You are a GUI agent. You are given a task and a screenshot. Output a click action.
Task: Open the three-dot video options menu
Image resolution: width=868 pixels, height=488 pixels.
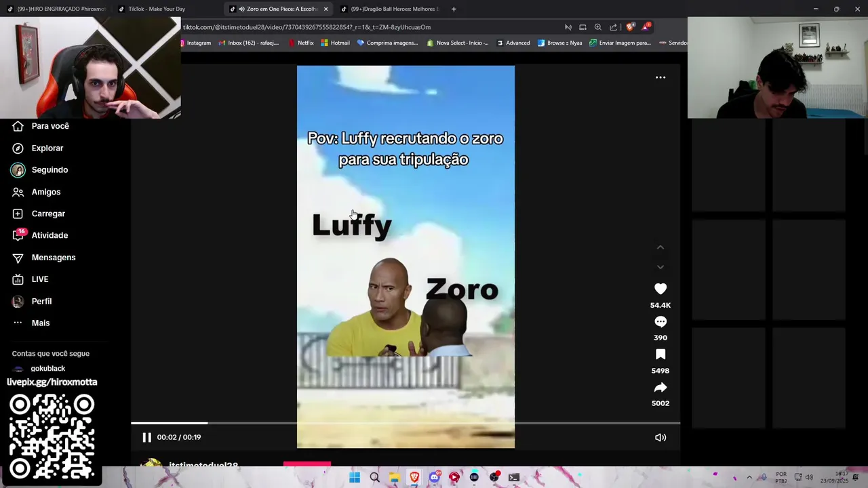point(660,77)
